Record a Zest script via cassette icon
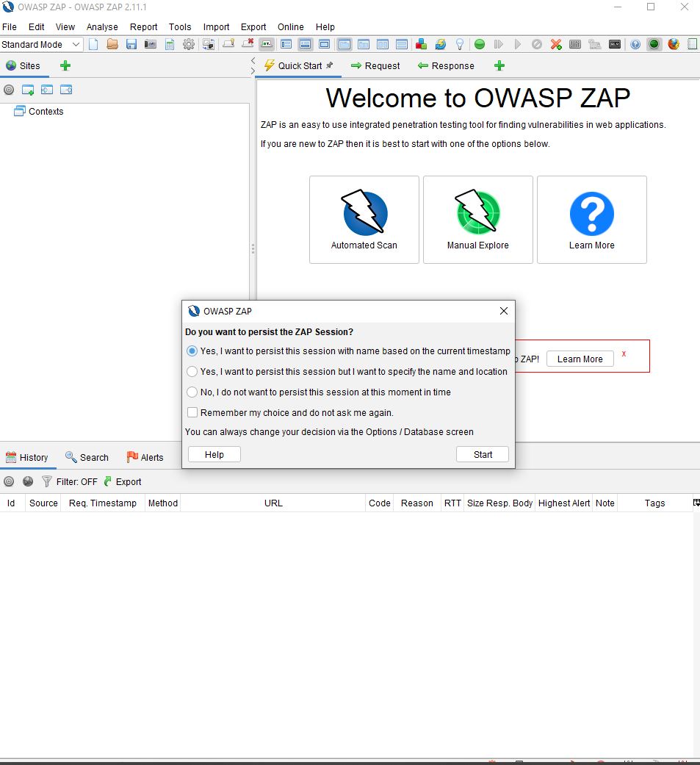 pos(616,44)
